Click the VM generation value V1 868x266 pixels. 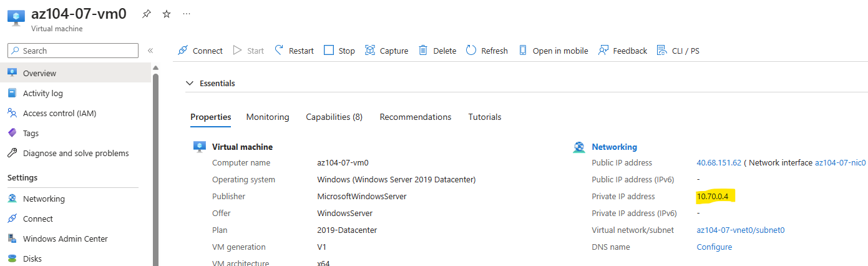click(x=322, y=247)
